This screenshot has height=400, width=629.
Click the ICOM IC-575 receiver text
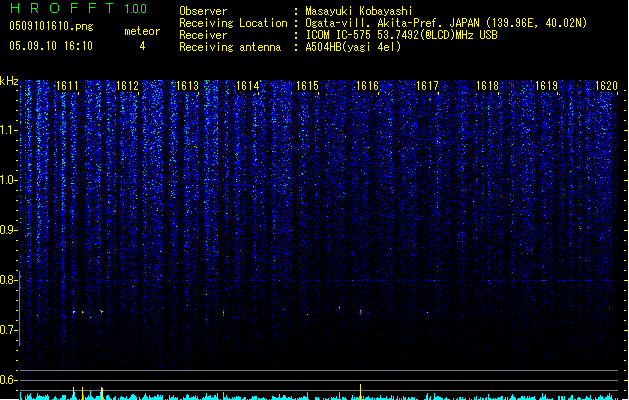point(402,35)
